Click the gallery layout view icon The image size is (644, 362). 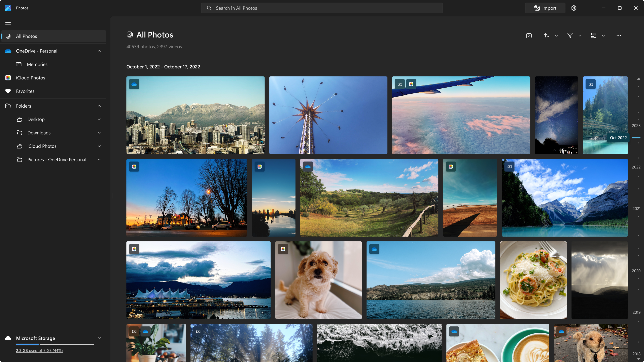593,35
